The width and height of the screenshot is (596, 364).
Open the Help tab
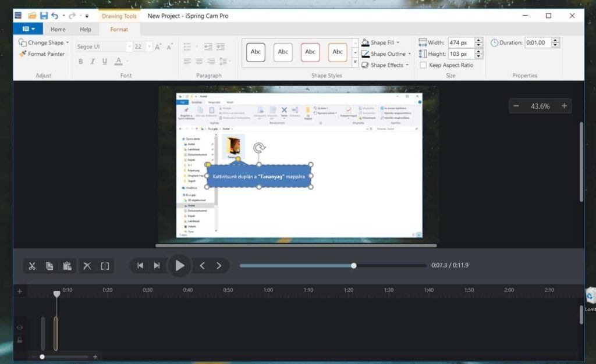[x=85, y=29]
